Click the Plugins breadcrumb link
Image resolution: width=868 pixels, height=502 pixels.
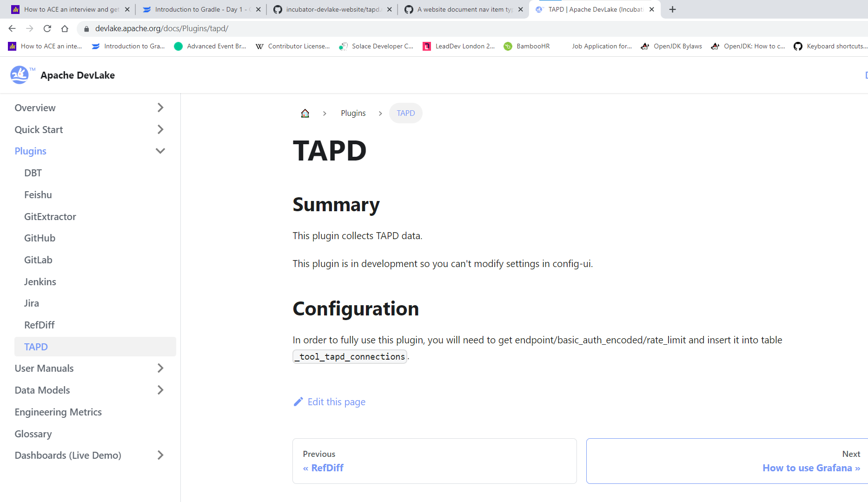(x=353, y=113)
